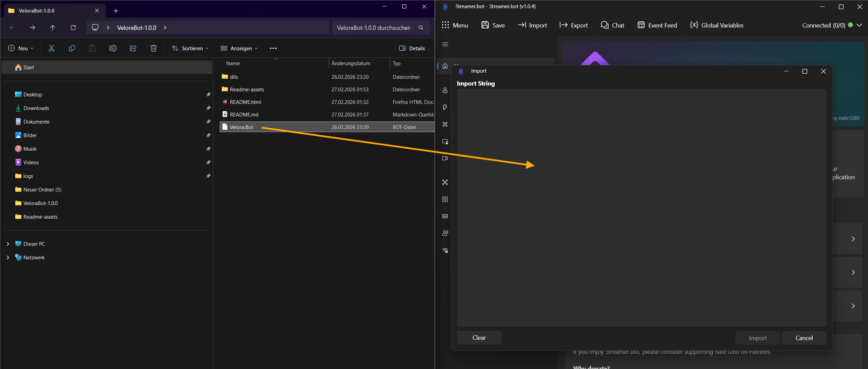Select the Velora.Bot file
The height and width of the screenshot is (369, 868).
(x=242, y=127)
